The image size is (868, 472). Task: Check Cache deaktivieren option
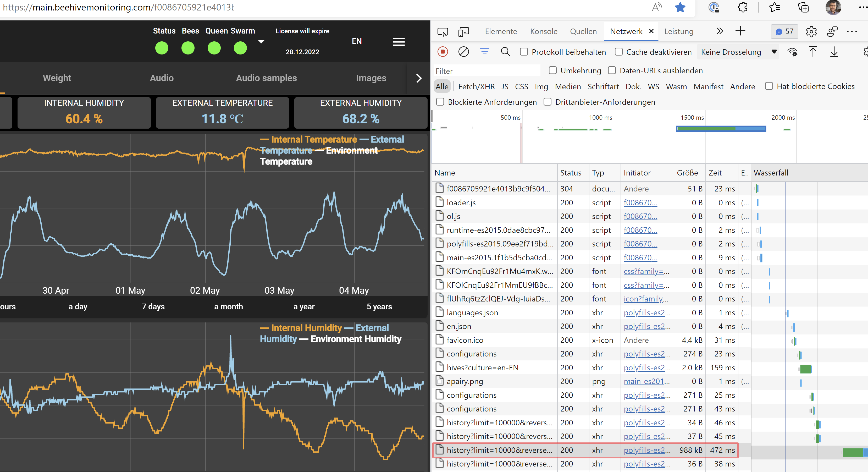coord(619,52)
